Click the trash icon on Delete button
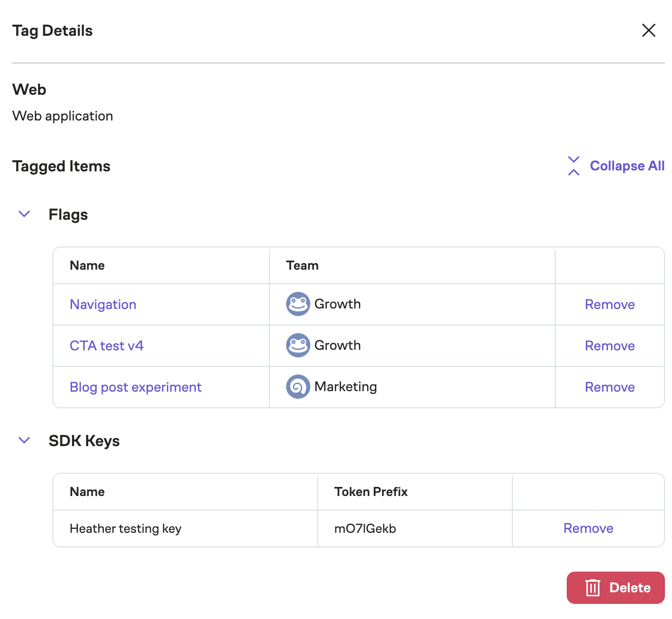This screenshot has height=619, width=672. (x=592, y=588)
